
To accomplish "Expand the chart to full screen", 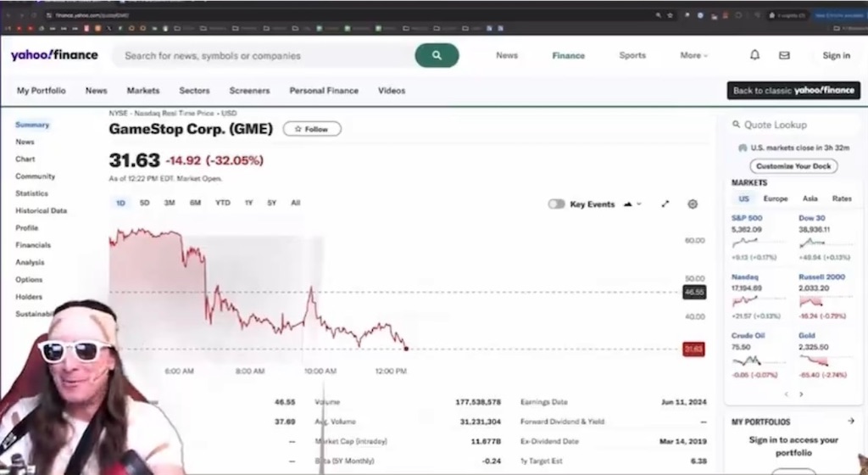I will click(665, 204).
